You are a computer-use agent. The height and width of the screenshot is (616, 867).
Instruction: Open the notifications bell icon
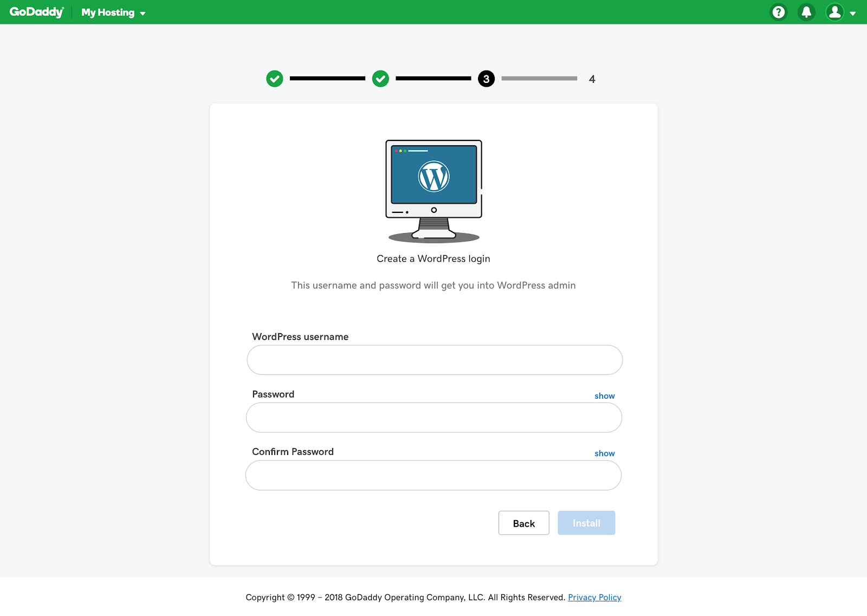click(x=806, y=12)
